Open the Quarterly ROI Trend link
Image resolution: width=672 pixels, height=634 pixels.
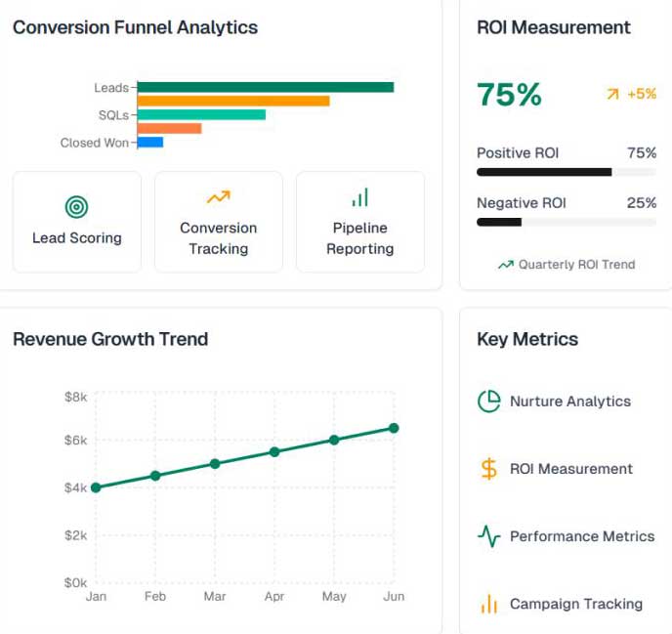click(x=567, y=265)
